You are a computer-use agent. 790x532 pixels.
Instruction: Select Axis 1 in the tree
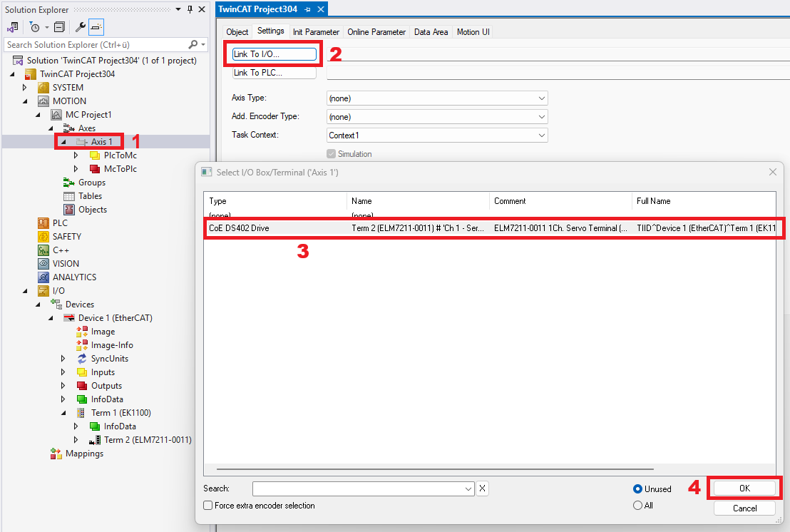pos(101,142)
